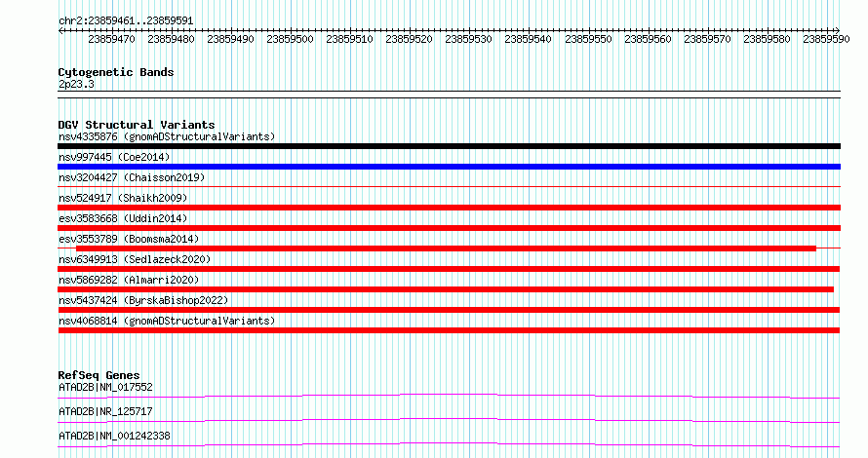Select the red bar under nsv6349913
Image resolution: width=868 pixels, height=458 pixels.
(449, 269)
